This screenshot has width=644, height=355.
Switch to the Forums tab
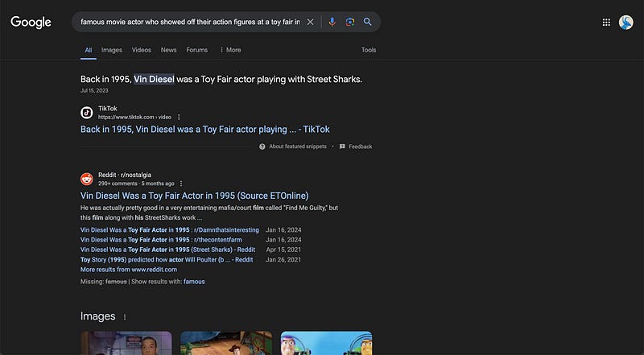click(x=196, y=50)
